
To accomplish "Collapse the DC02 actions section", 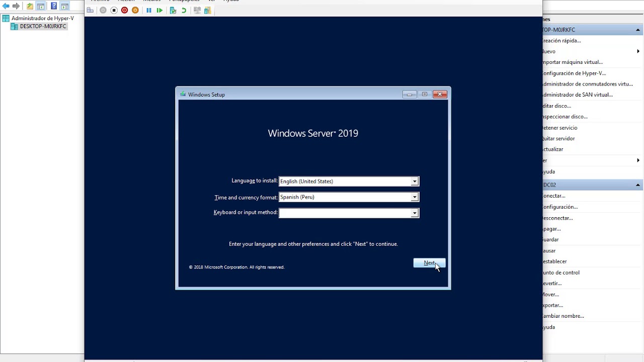I will click(x=638, y=185).
